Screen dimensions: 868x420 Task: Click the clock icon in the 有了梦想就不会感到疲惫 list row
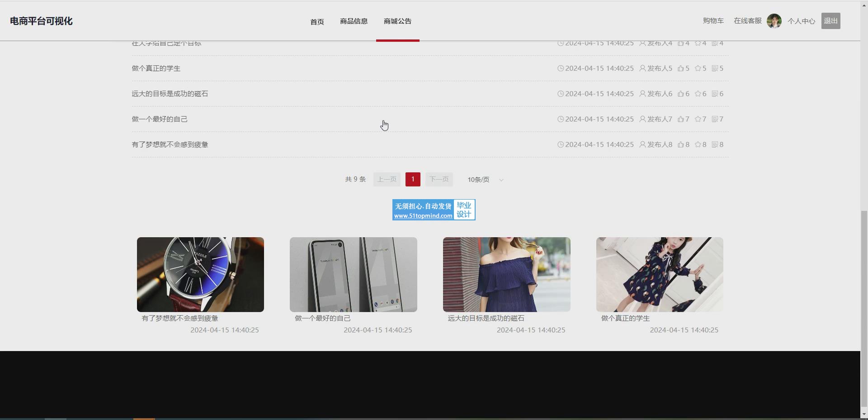pyautogui.click(x=561, y=144)
